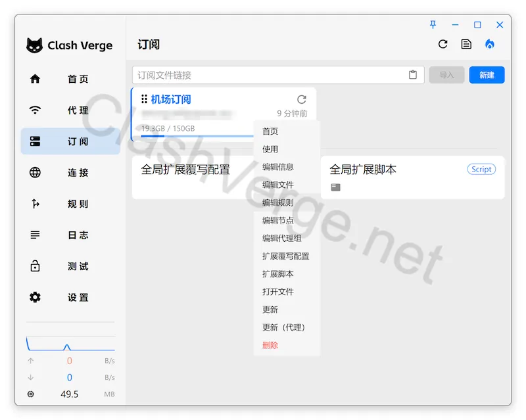Refresh all subscriptions in the header
Image resolution: width=526 pixels, height=420 pixels.
[442, 44]
